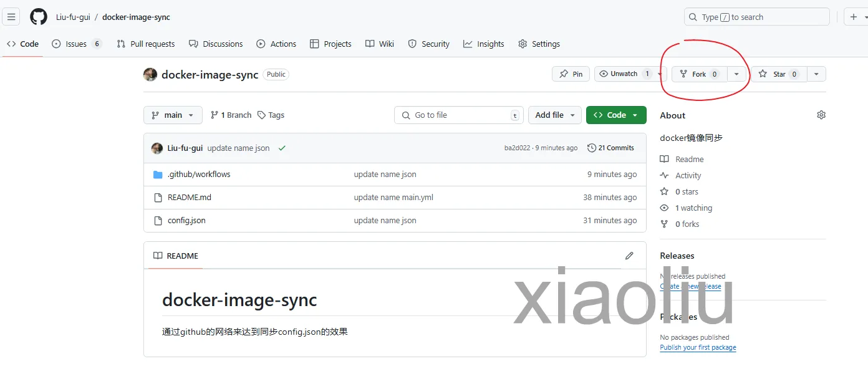View the "0 stars" link
868x389 pixels.
(x=680, y=192)
